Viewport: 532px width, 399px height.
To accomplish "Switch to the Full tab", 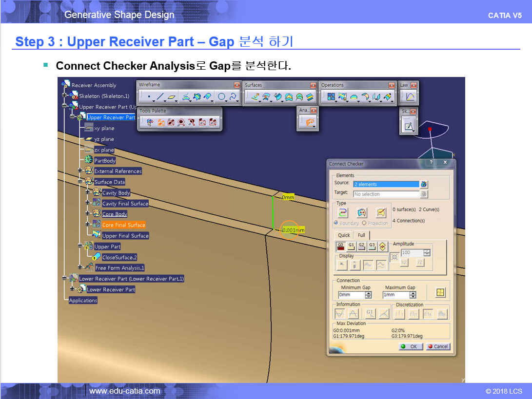I will [x=361, y=235].
